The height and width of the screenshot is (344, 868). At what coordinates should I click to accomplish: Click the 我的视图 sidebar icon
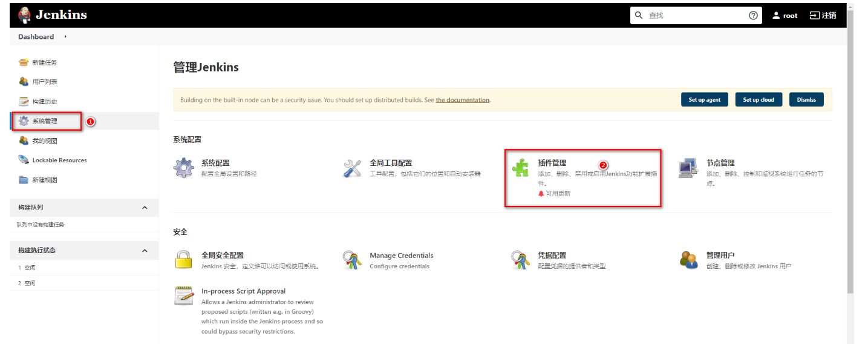coord(24,141)
